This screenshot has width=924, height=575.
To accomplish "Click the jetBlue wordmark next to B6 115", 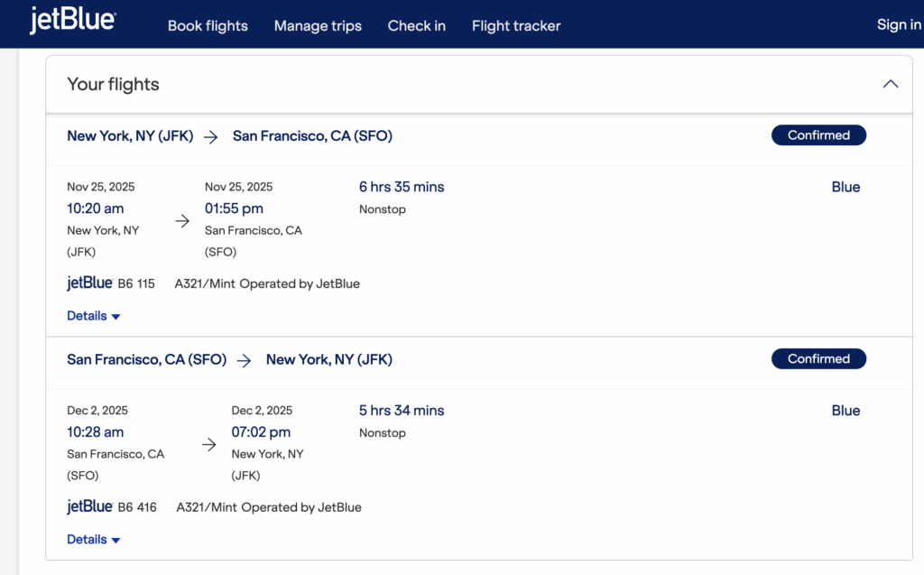I will pos(88,283).
